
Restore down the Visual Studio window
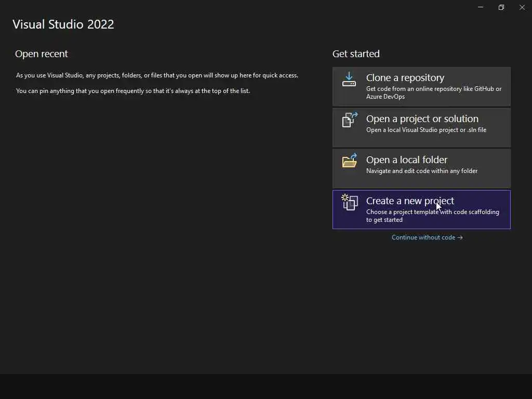501,7
